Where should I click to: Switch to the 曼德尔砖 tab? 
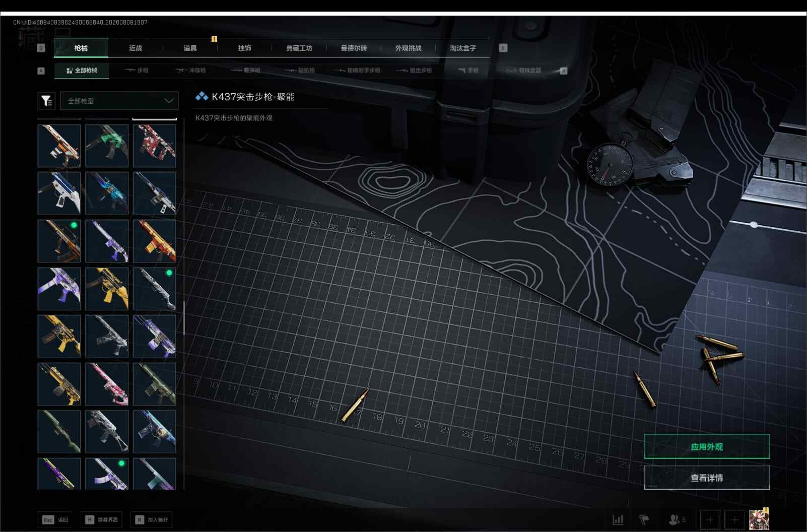(354, 48)
